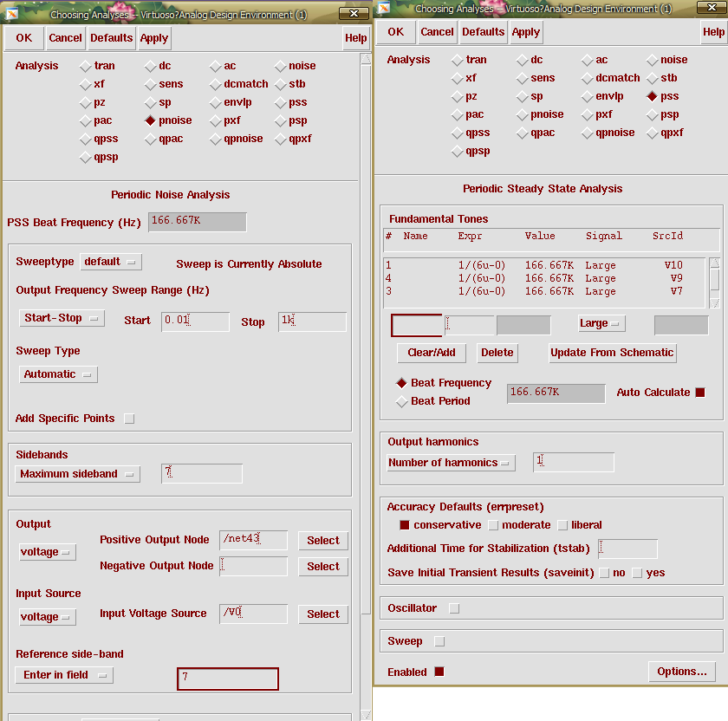Open the Input Source voltage dropdown
This screenshot has height=721, width=728.
(x=48, y=617)
